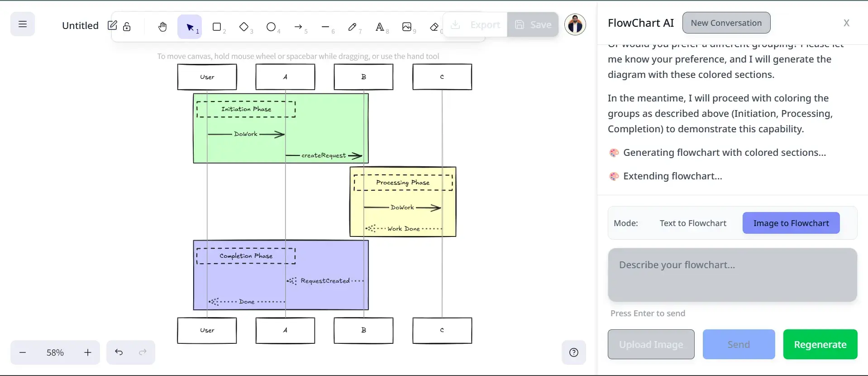Select the Line tool
The image size is (868, 376).
click(325, 27)
